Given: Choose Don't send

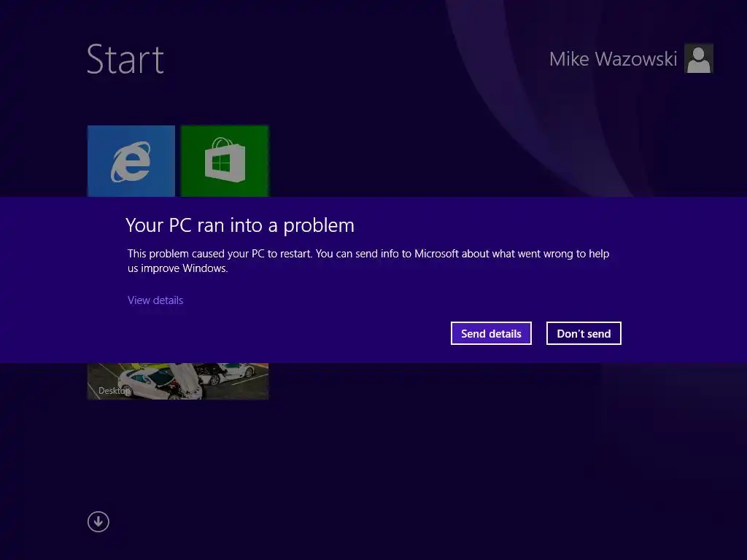Looking at the screenshot, I should click(x=584, y=333).
